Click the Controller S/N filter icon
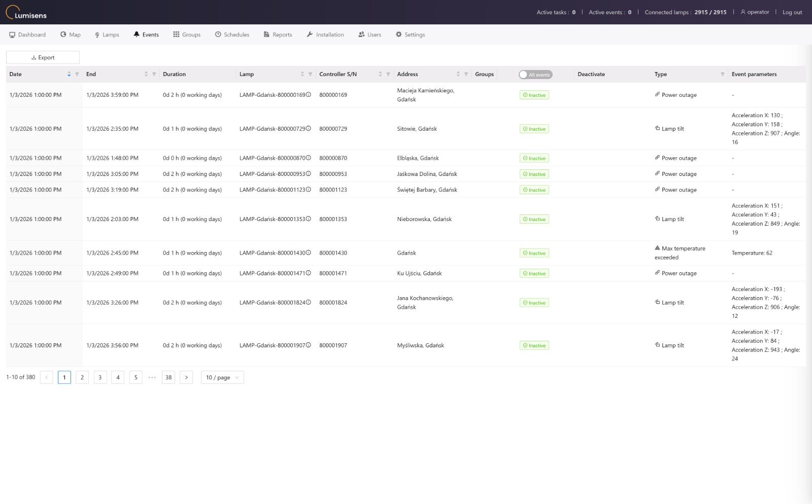This screenshot has height=504, width=812. 388,74
